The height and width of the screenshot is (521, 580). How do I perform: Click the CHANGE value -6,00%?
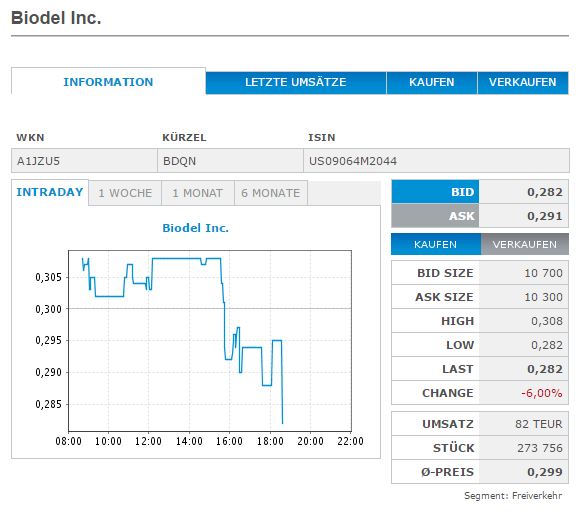pos(542,393)
